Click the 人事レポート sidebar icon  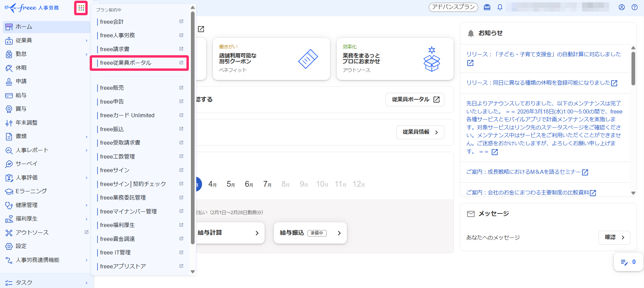tap(9, 150)
